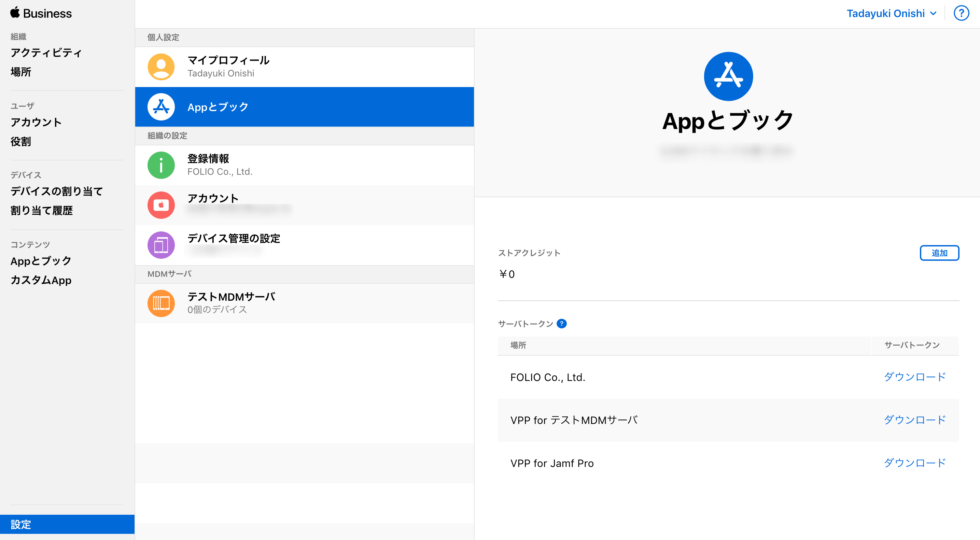Viewport: 980px width, 540px height.
Task: Click the large App Store icon in detail pane
Action: pos(728,76)
